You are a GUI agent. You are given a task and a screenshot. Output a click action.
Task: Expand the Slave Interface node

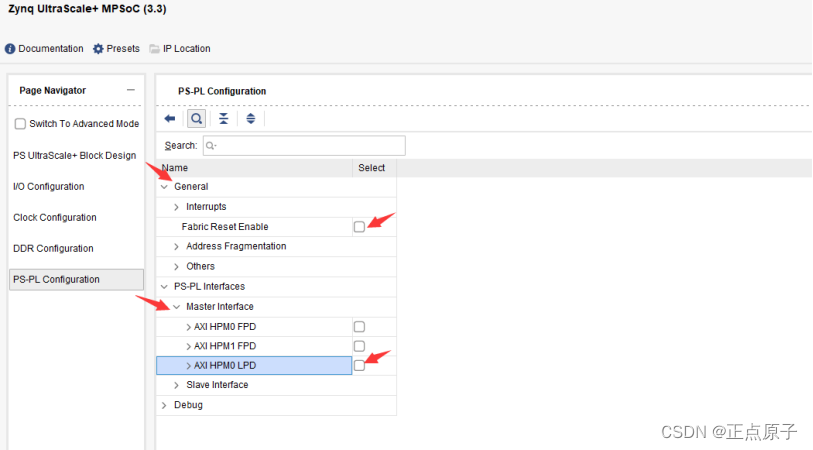[x=177, y=385]
